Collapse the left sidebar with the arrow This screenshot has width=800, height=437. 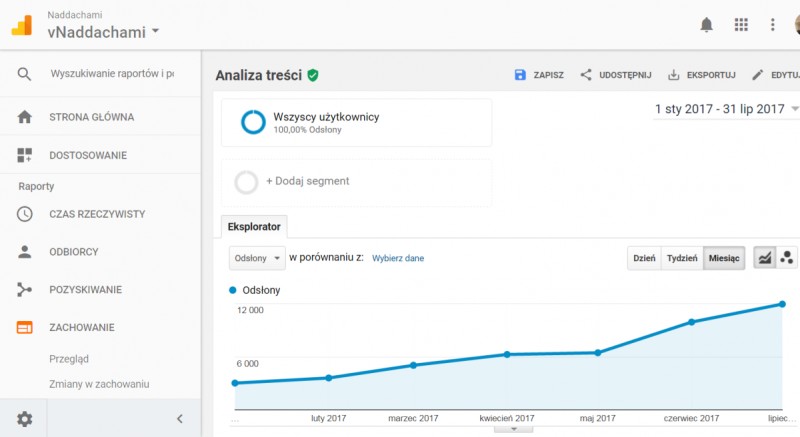pos(180,419)
